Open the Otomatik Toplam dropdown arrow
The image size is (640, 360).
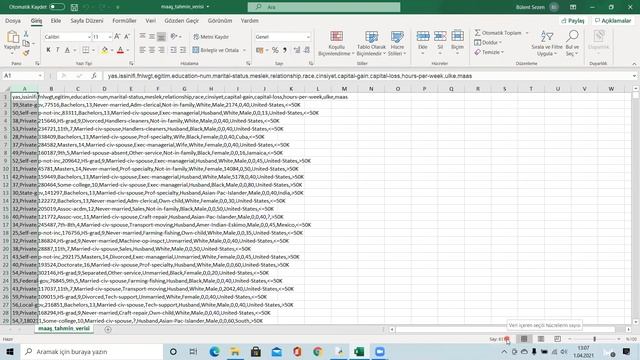pyautogui.click(x=527, y=33)
